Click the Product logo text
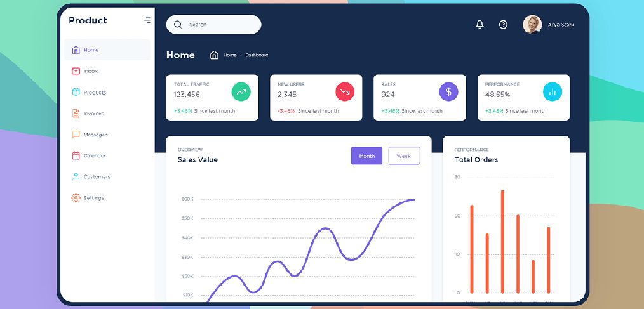The height and width of the screenshot is (309, 644). (88, 20)
